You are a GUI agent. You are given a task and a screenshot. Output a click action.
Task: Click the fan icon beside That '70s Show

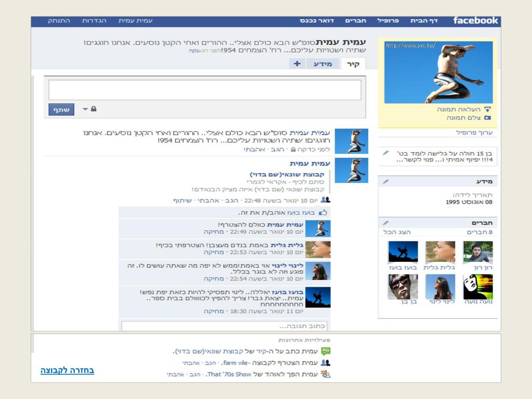[x=326, y=374]
